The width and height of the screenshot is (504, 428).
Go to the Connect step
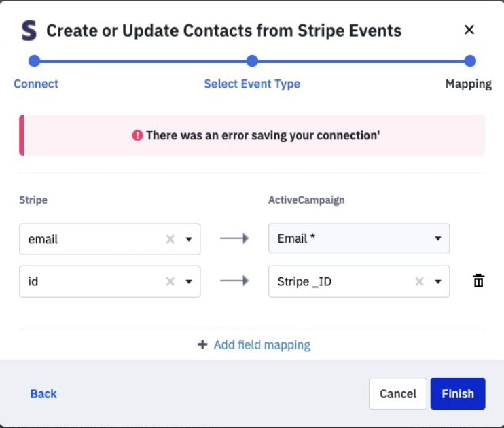36,84
